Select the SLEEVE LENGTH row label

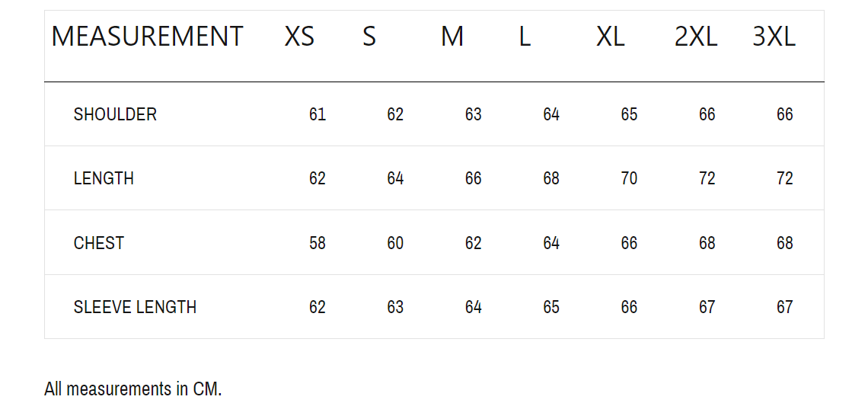135,307
